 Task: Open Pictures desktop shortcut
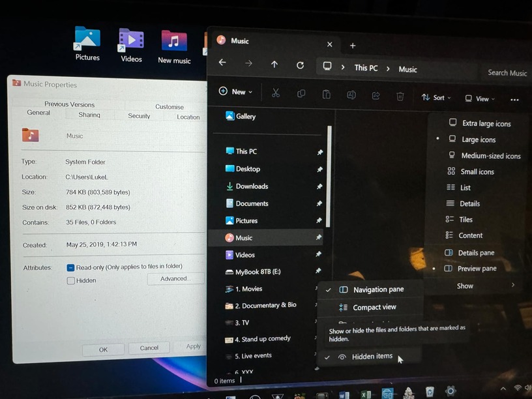click(x=87, y=44)
